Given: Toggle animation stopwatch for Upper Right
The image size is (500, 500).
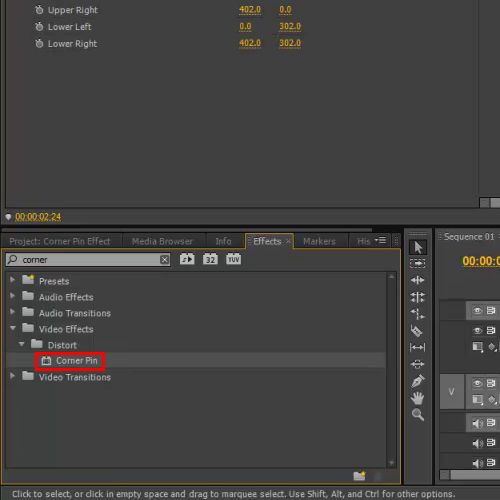Looking at the screenshot, I should [x=39, y=10].
